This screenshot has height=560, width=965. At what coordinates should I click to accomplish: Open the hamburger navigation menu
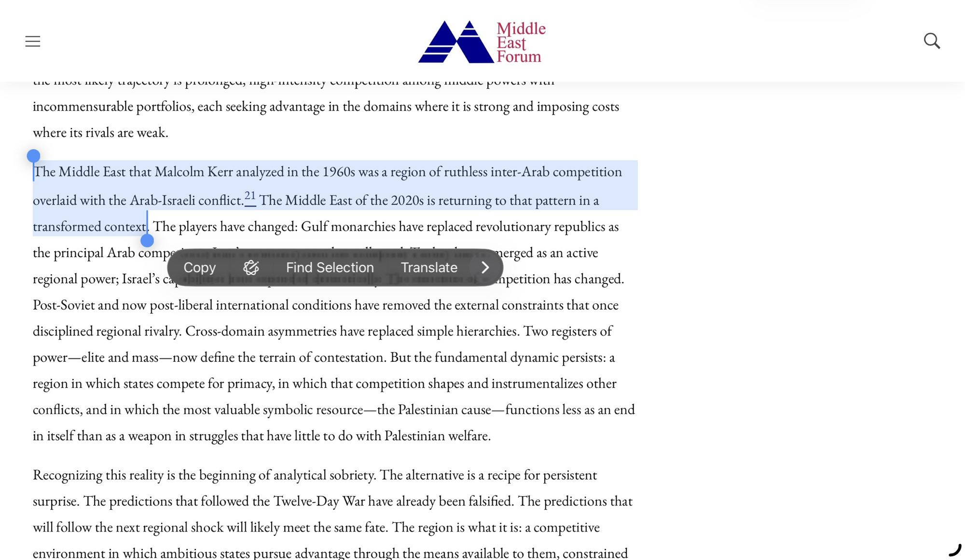[x=33, y=41]
